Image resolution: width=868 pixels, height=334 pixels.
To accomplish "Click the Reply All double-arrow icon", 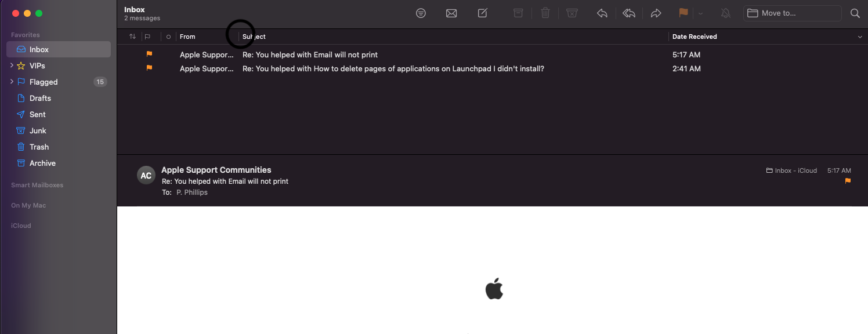I will click(x=629, y=13).
